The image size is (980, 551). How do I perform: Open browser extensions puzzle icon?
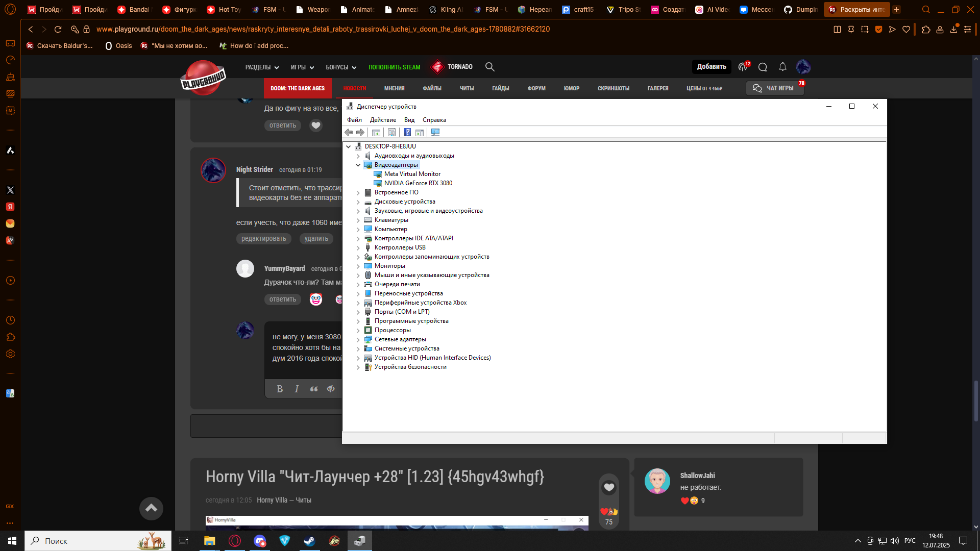click(x=926, y=30)
